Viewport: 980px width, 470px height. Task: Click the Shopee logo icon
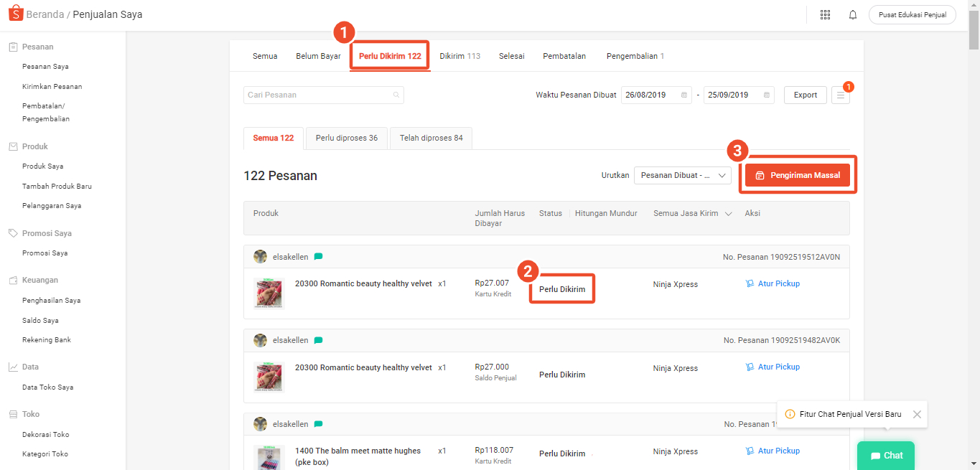pyautogui.click(x=15, y=14)
